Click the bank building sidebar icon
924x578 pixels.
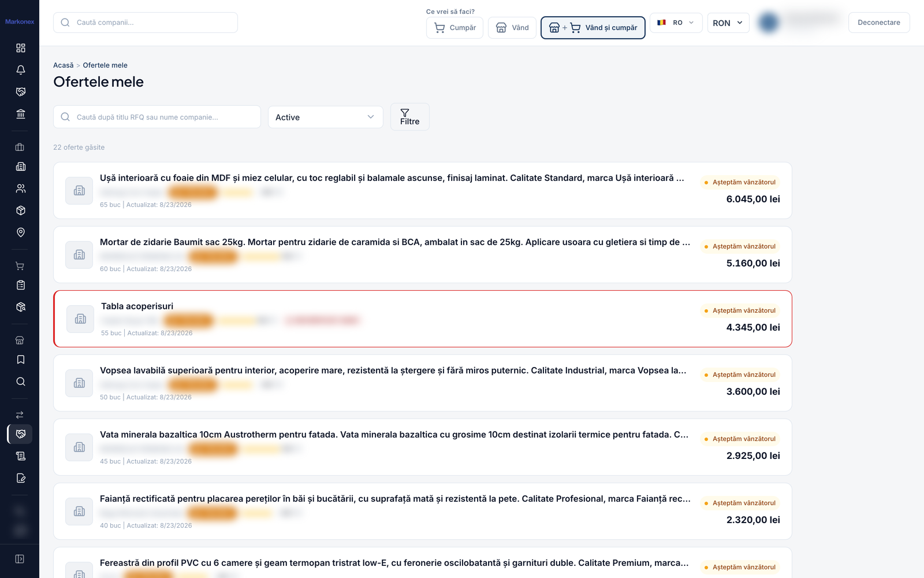(x=20, y=114)
